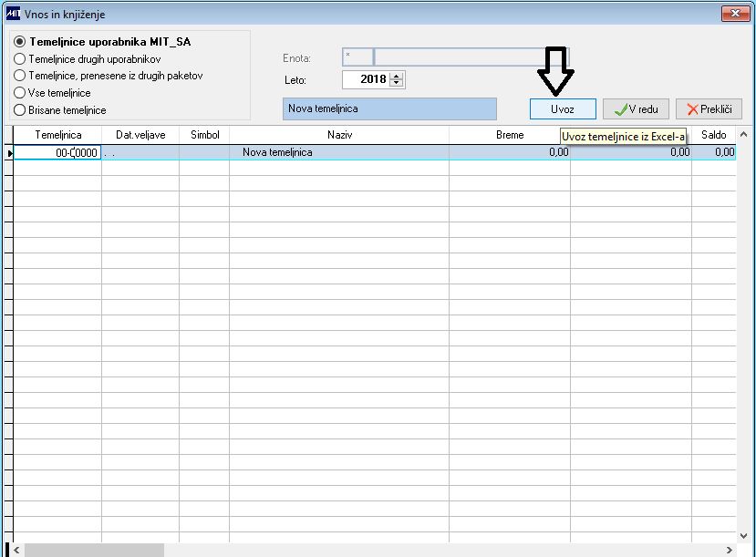Click the red X icon on Prekliči
This screenshot has height=557, width=756.
[692, 109]
